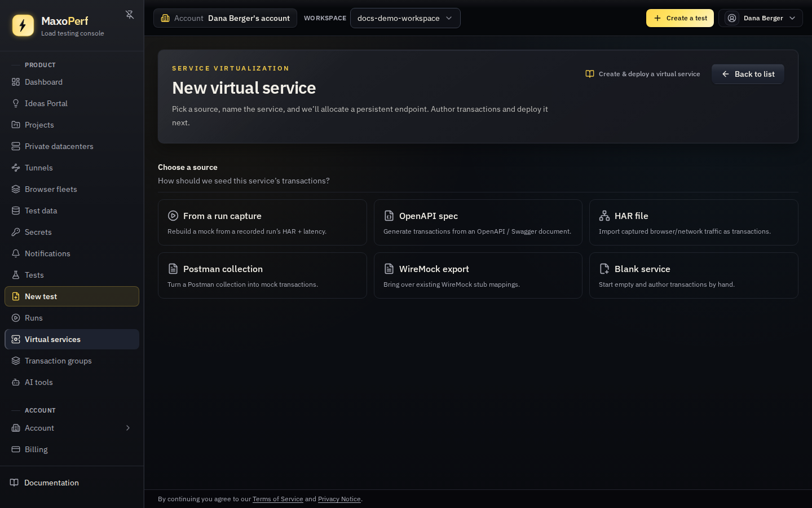Click the MaxoPerf lightning bolt logo
Screen dimensions: 812x508
pos(23,25)
